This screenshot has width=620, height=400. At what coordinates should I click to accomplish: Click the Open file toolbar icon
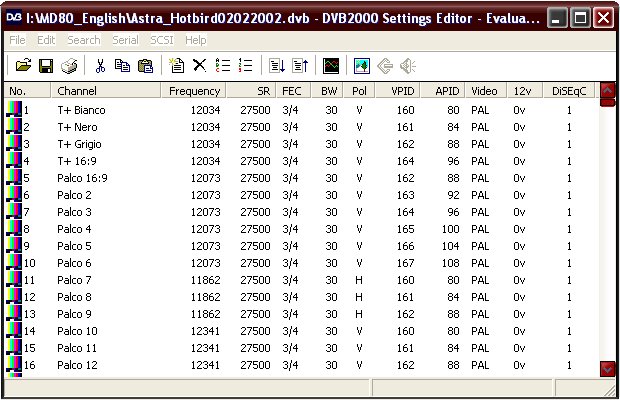click(x=23, y=65)
